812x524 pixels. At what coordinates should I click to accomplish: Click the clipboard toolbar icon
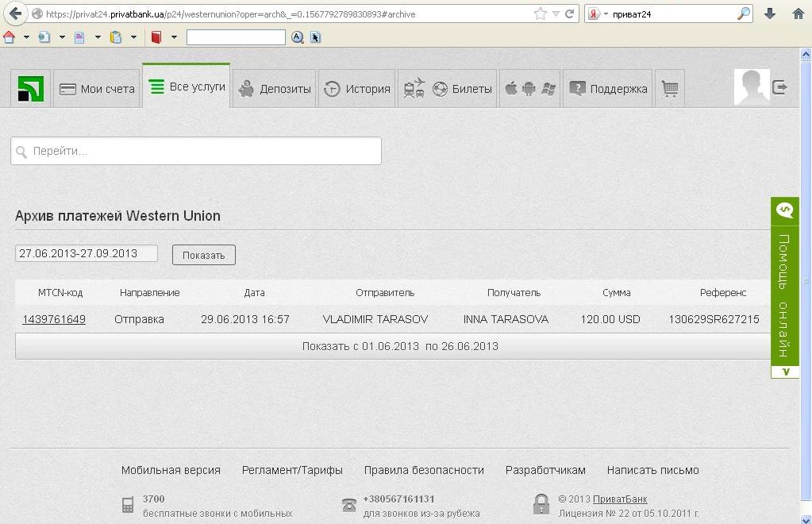tap(115, 37)
